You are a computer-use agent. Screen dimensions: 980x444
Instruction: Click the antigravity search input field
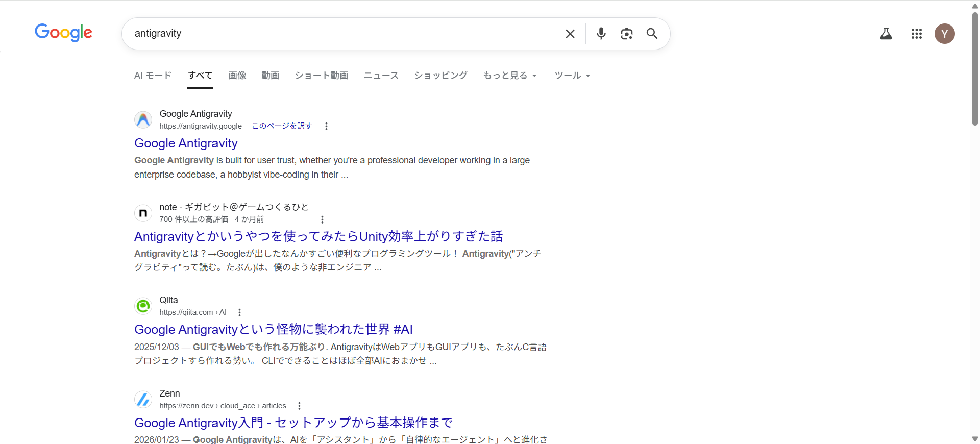click(342, 34)
